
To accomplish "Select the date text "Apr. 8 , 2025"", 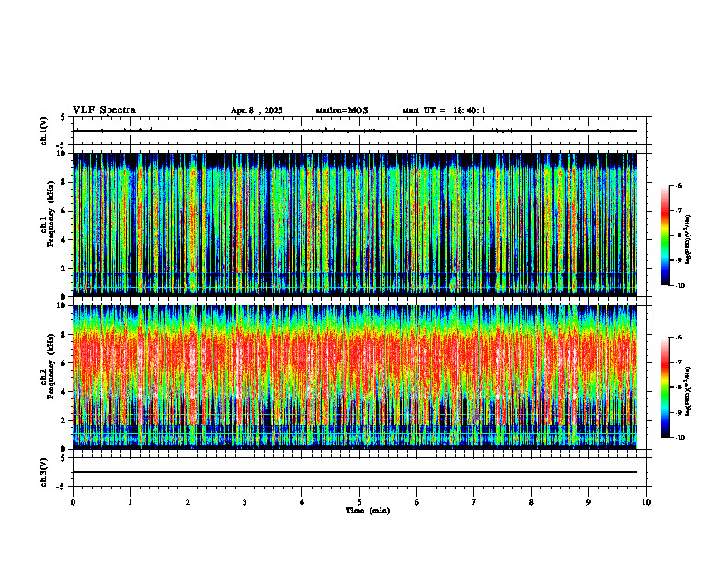I will pos(256,110).
